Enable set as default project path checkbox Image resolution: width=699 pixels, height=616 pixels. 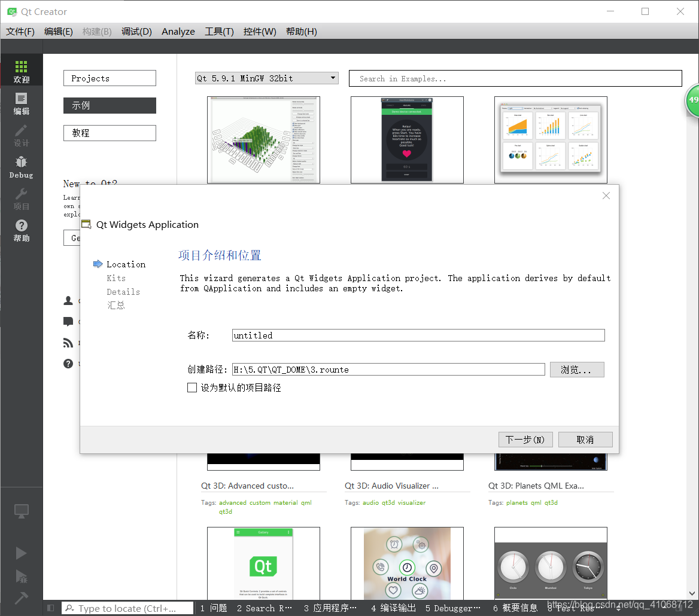coord(192,388)
